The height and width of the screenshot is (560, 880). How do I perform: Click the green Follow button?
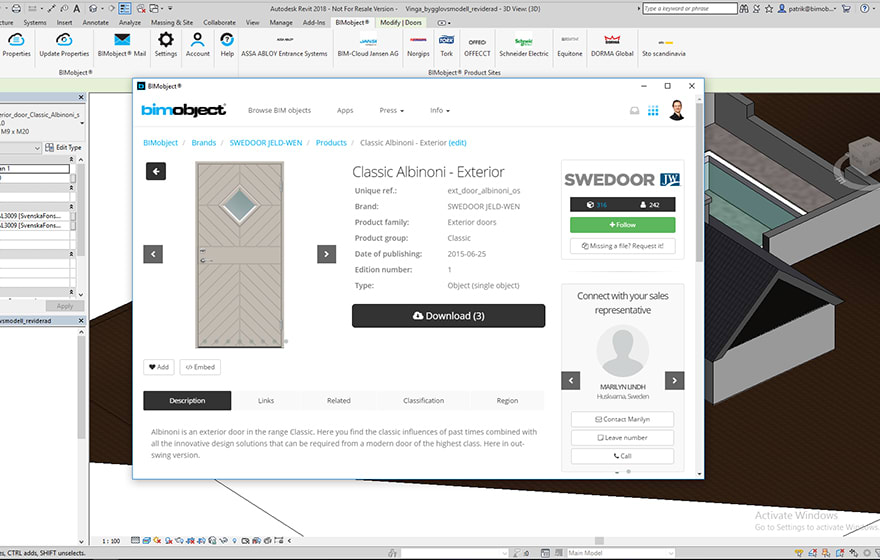(622, 224)
